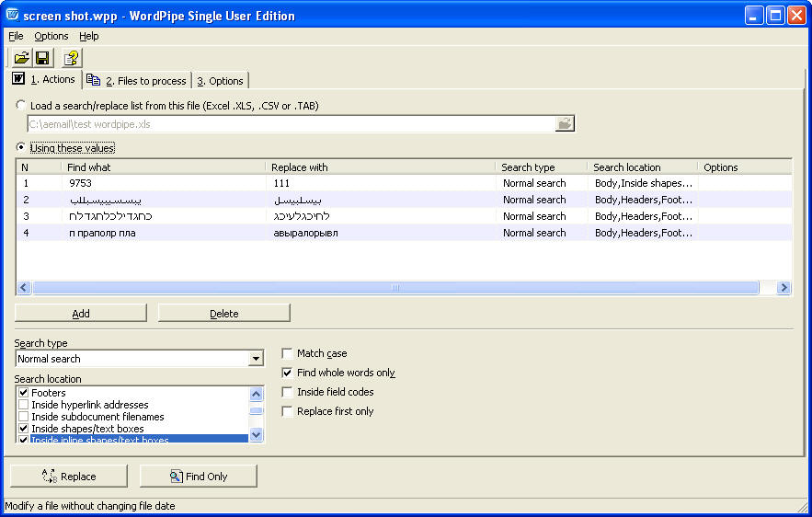812x517 pixels.
Task: Select the load list from file radio button
Action: (x=21, y=106)
